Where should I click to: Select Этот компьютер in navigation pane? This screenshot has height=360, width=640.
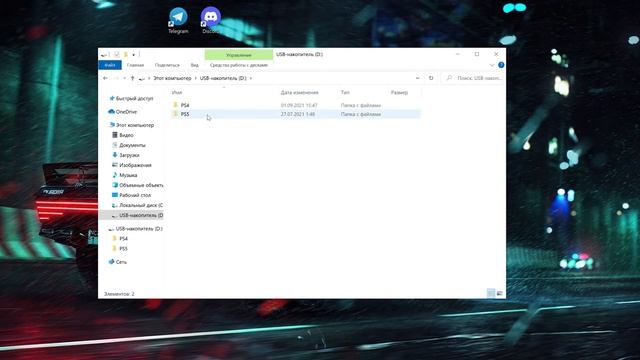click(131, 125)
